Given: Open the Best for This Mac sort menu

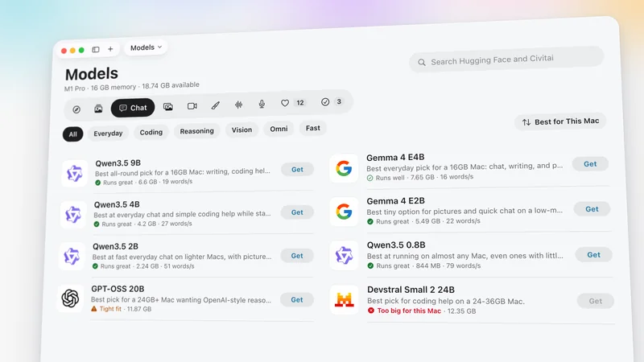Looking at the screenshot, I should click(560, 121).
